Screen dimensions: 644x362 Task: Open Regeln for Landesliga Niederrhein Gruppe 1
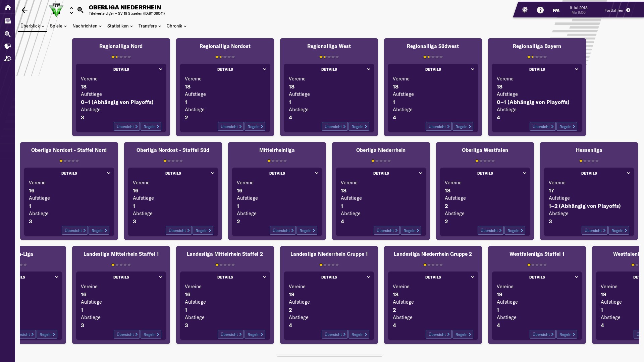pos(359,335)
